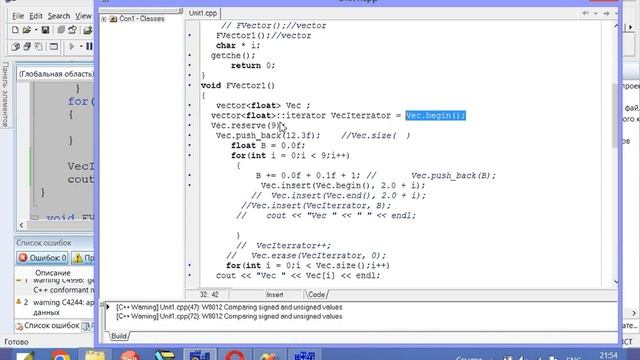Switch to the Unit1.cpp editor tab
This screenshot has height=360, width=640.
pyautogui.click(x=202, y=13)
